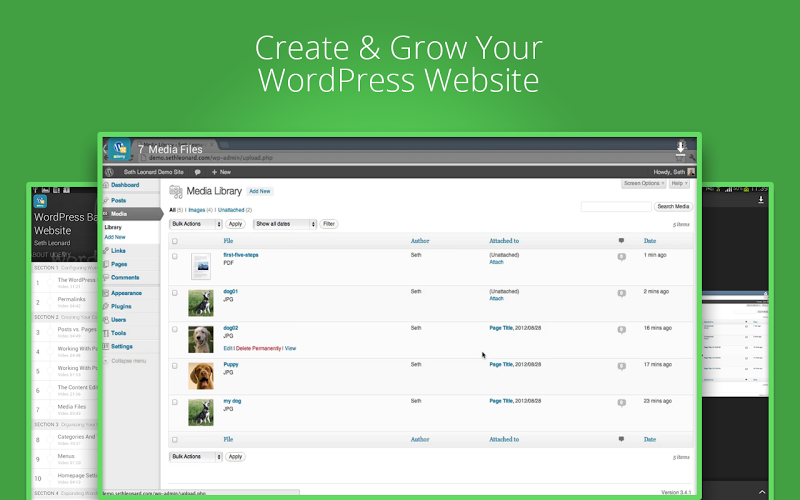
Task: Tick the checkbox for first-five-steps
Action: click(x=175, y=257)
